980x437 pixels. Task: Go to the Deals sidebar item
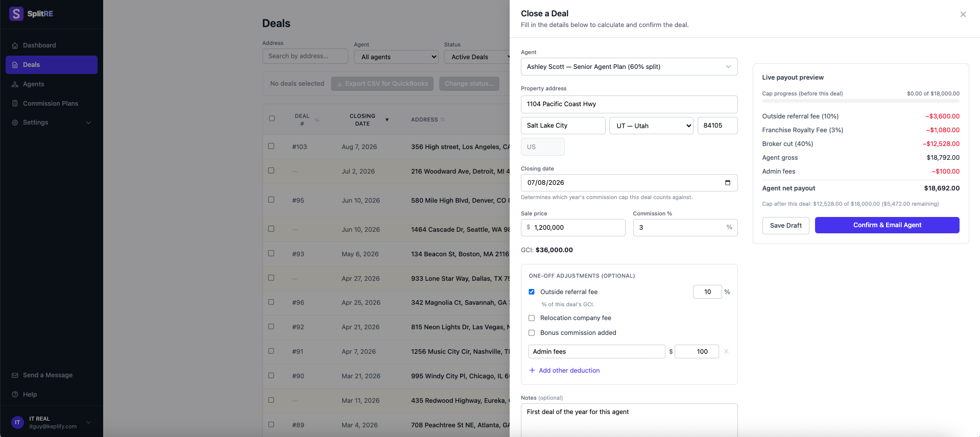51,65
